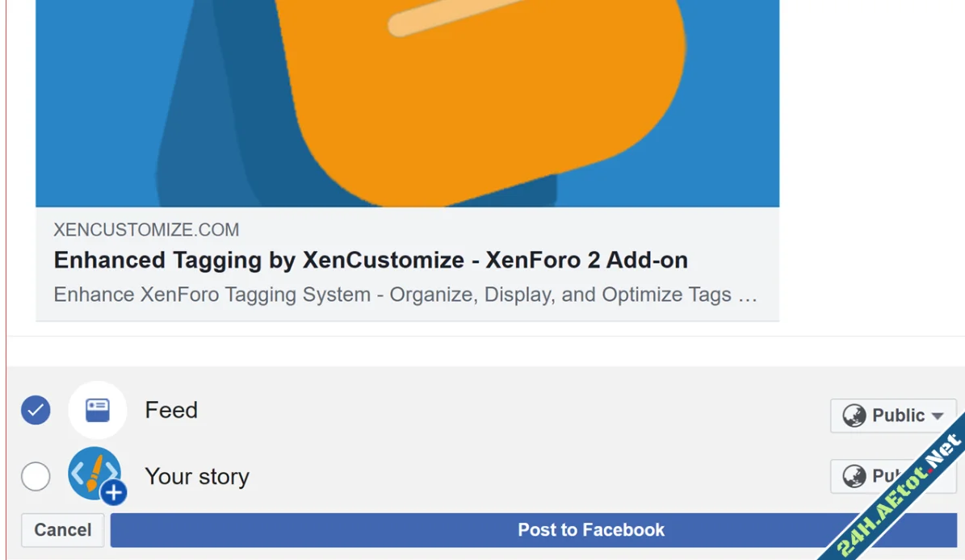The width and height of the screenshot is (965, 560).
Task: Uncheck the Feed checkbox
Action: (36, 410)
